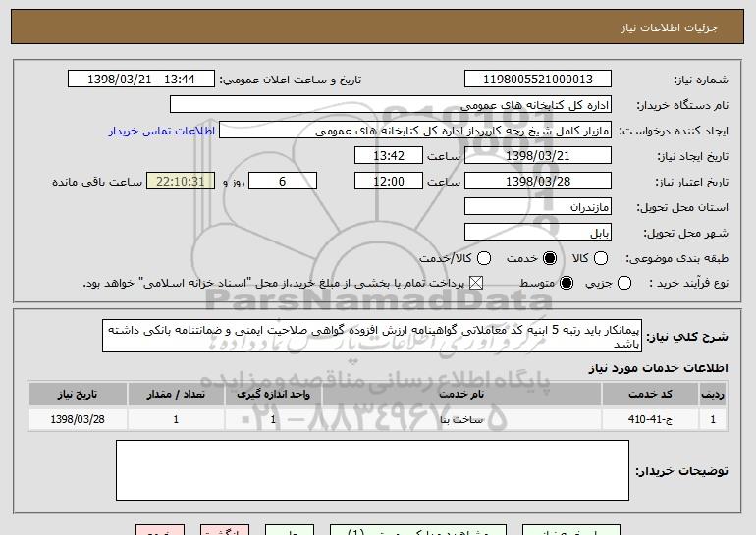
Task: Choose the متوسط purchase process option
Action: click(x=567, y=283)
